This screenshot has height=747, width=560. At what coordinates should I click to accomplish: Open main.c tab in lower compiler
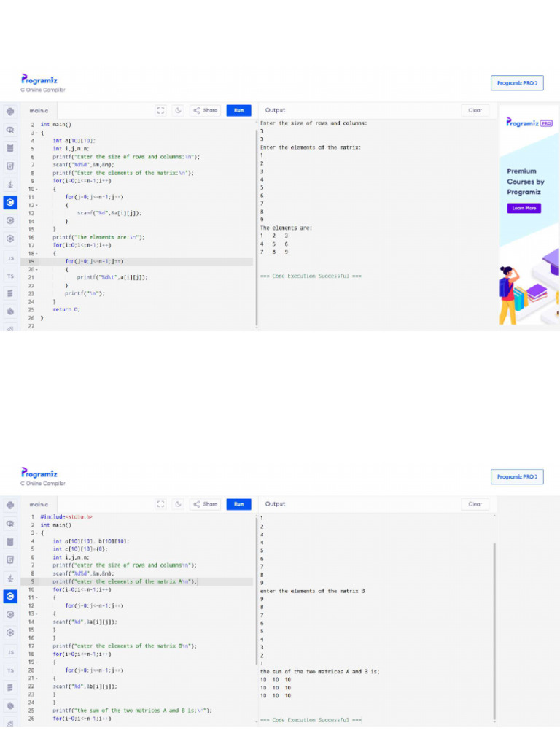click(x=39, y=504)
